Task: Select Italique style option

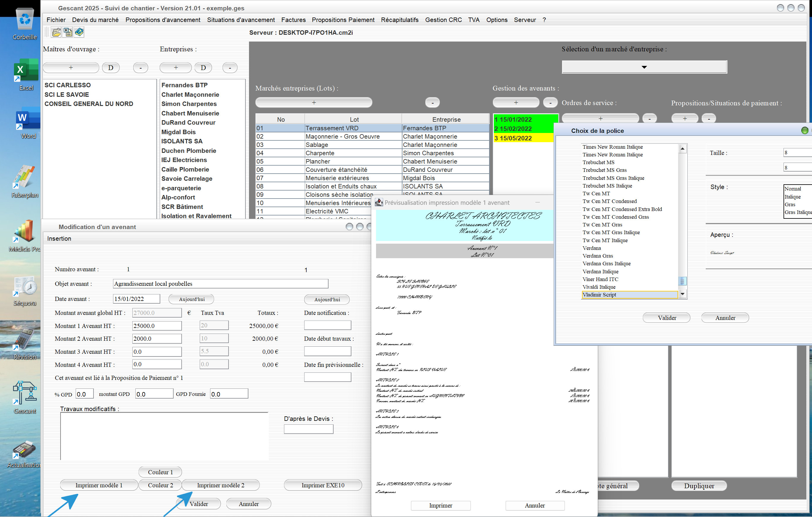Action: pos(792,196)
